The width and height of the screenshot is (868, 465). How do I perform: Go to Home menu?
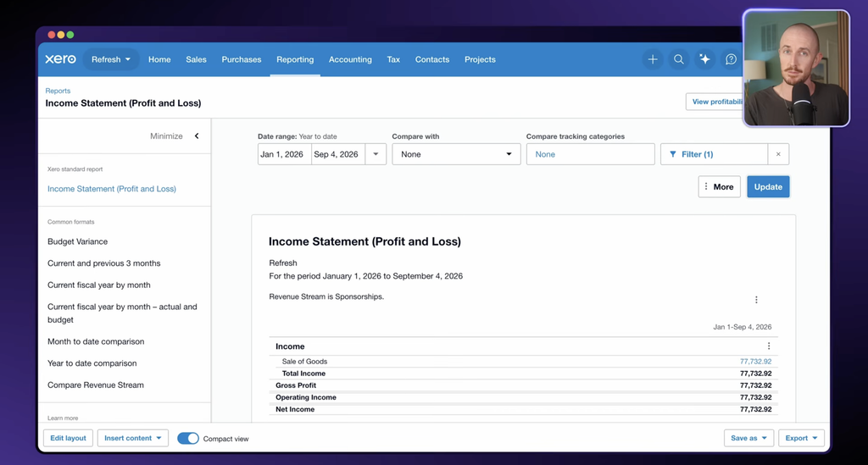pyautogui.click(x=159, y=59)
